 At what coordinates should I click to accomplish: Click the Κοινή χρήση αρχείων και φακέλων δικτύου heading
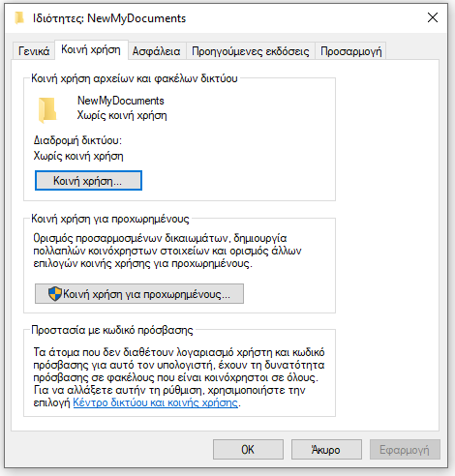pos(135,78)
